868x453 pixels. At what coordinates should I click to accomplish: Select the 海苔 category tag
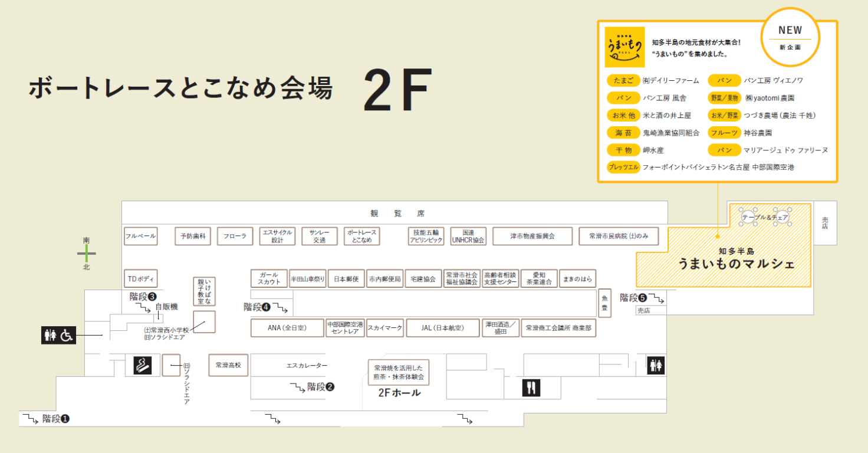click(623, 133)
